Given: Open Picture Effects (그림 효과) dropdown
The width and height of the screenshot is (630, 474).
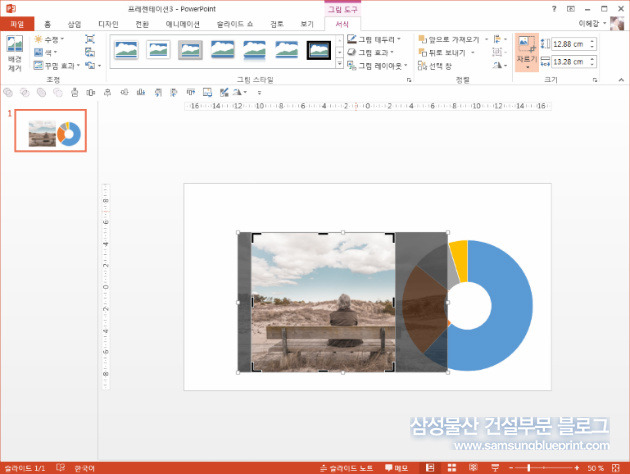Looking at the screenshot, I should pos(370,52).
